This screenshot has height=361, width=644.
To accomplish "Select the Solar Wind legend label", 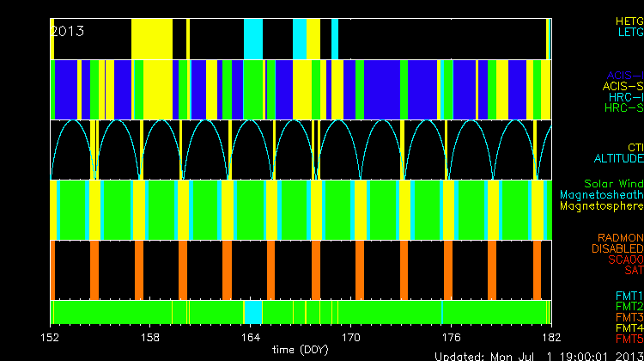I will (x=613, y=184).
